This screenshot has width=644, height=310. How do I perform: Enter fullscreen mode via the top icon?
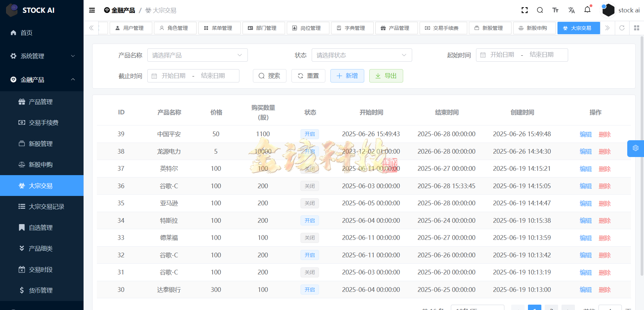coord(524,10)
